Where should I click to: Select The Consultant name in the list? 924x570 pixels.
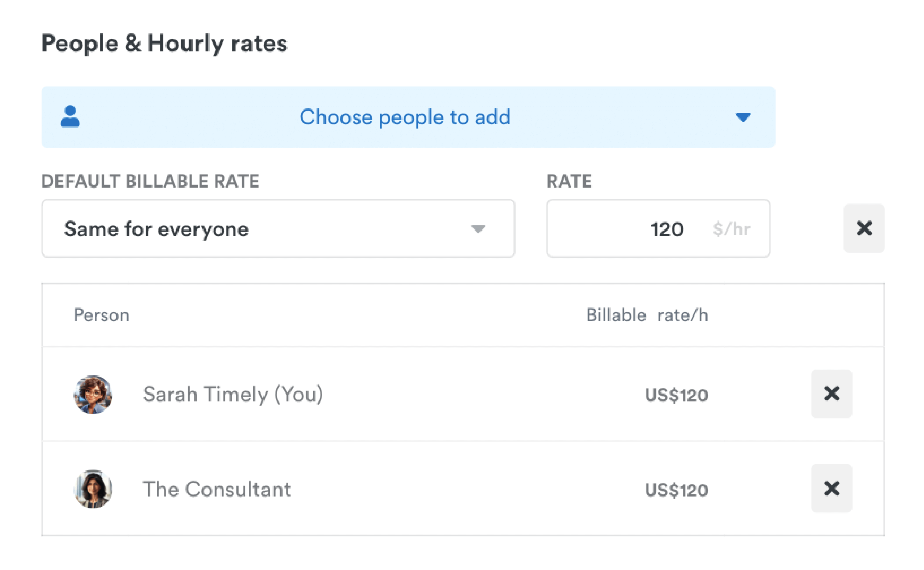coord(217,489)
